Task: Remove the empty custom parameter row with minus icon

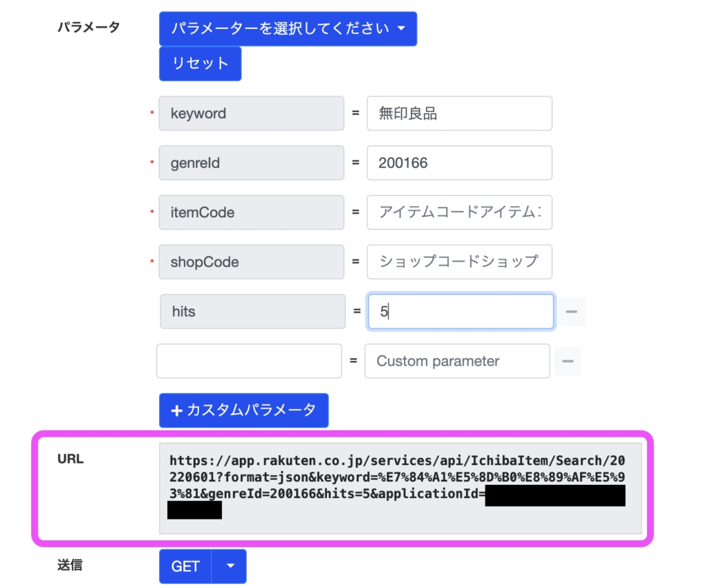Action: (x=568, y=361)
